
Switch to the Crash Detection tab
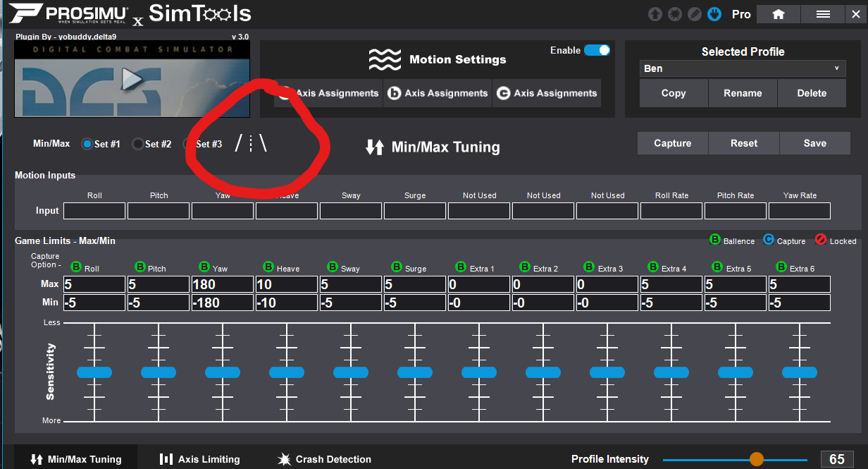coord(324,459)
